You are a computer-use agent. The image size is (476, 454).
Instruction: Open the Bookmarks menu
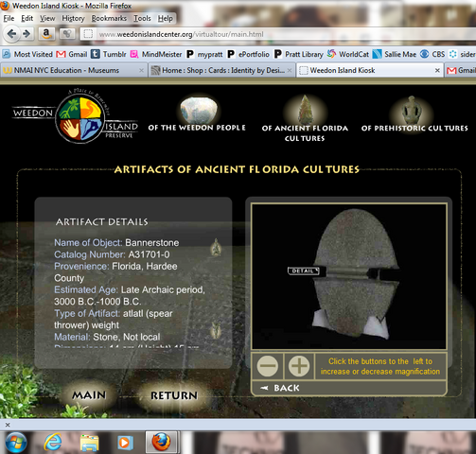click(109, 18)
